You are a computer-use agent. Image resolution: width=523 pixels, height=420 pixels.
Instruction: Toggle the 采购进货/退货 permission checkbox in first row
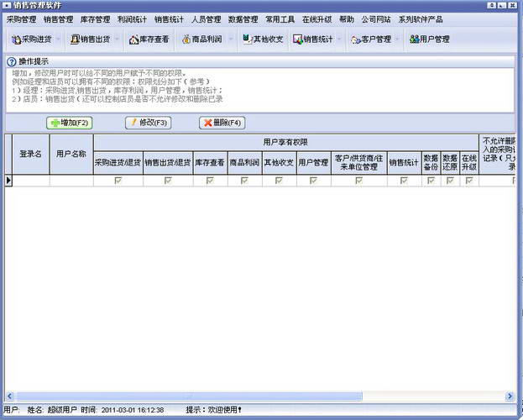pos(118,181)
